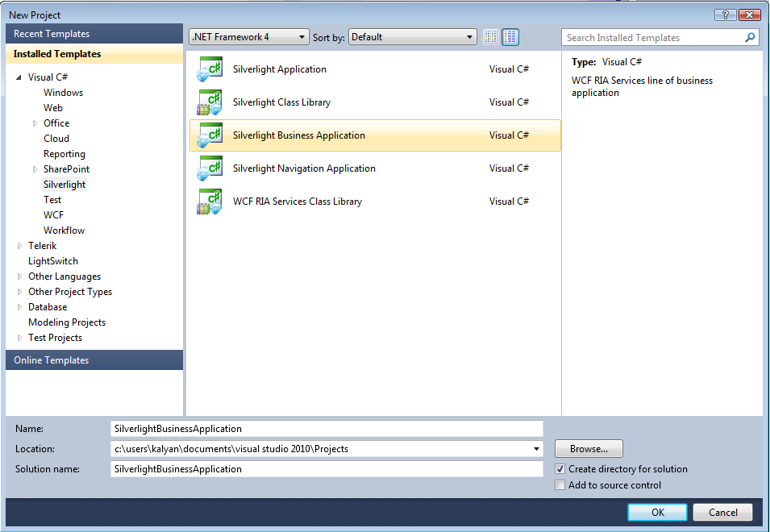770x532 pixels.
Task: Click the OK button
Action: [658, 513]
